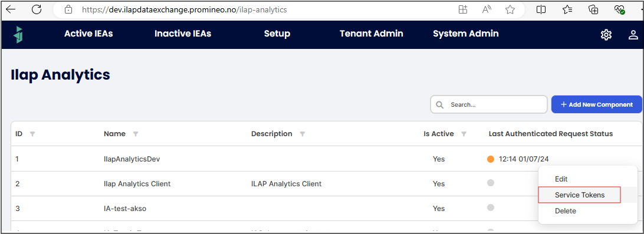Image resolution: width=644 pixels, height=234 pixels.
Task: Bookmark page with the star icon
Action: 510,10
